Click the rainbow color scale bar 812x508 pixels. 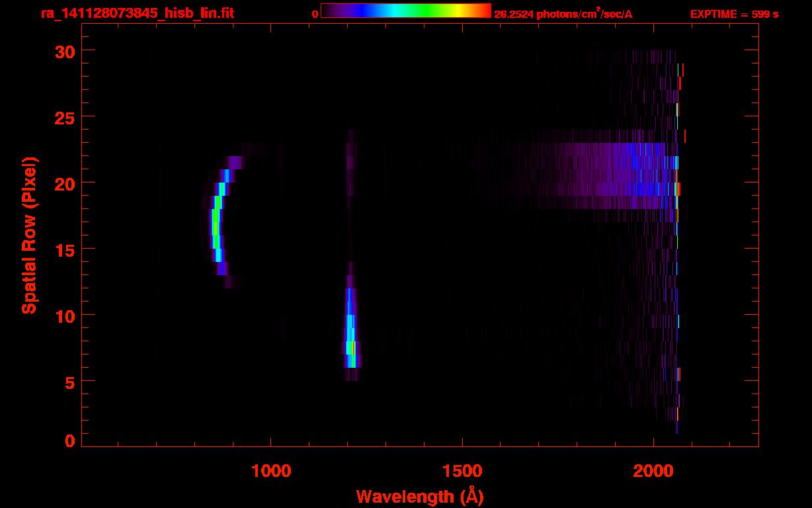(x=406, y=11)
